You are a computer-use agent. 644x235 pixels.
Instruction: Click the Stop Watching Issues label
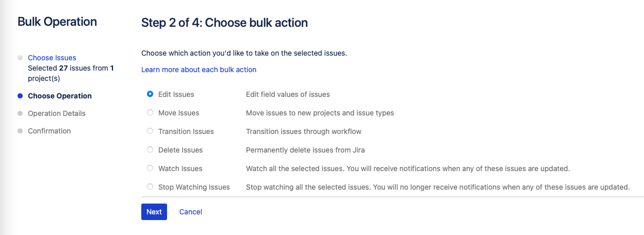pyautogui.click(x=194, y=187)
